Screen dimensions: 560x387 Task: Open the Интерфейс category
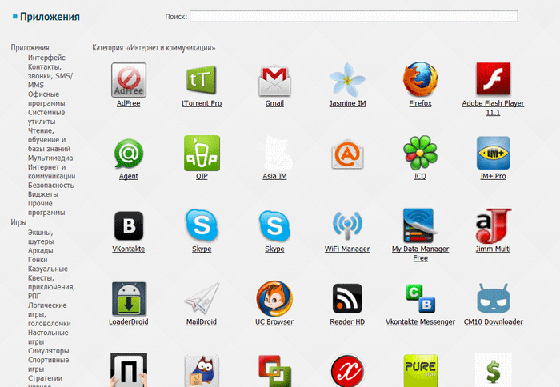click(47, 58)
